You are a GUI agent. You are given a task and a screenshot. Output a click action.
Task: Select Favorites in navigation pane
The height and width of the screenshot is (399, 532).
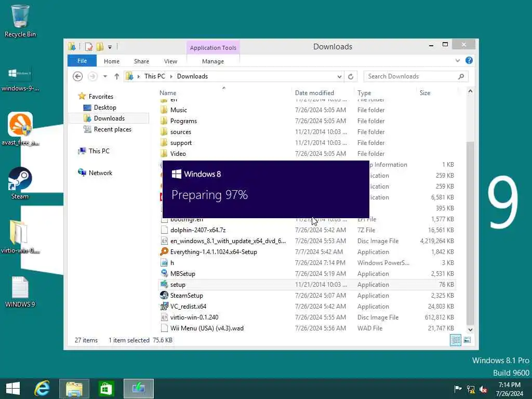tap(101, 96)
